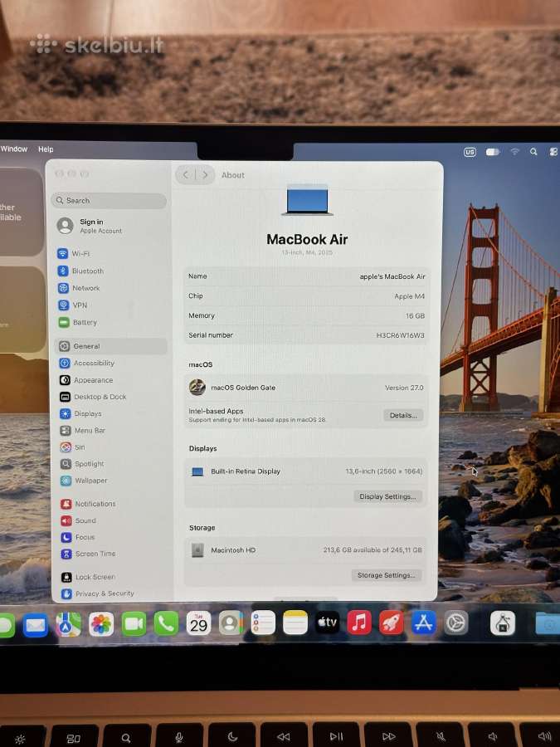Open Privacy & Security settings
This screenshot has width=560, height=747.
point(98,593)
